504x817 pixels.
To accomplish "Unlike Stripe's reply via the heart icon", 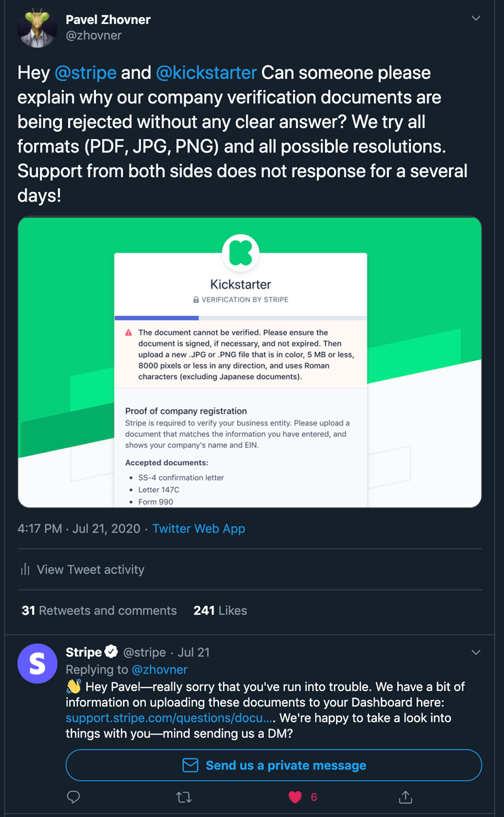I will point(295,797).
